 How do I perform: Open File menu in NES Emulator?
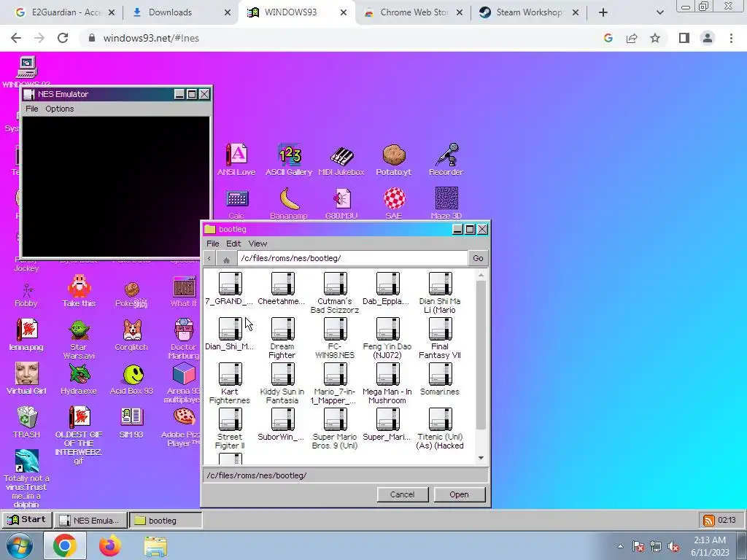pyautogui.click(x=32, y=109)
